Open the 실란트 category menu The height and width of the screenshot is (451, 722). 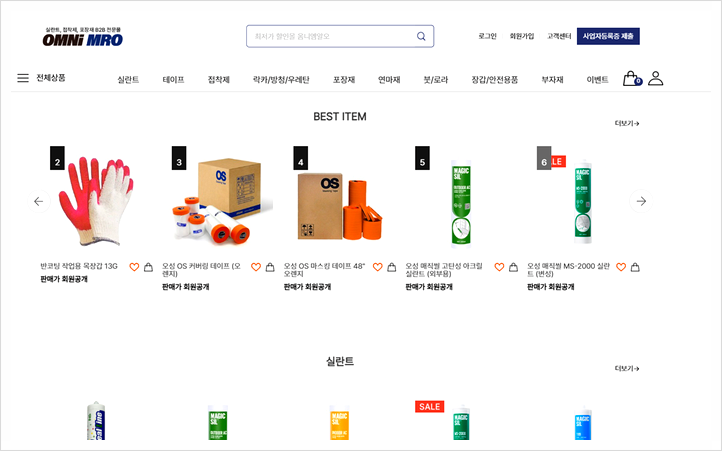128,80
